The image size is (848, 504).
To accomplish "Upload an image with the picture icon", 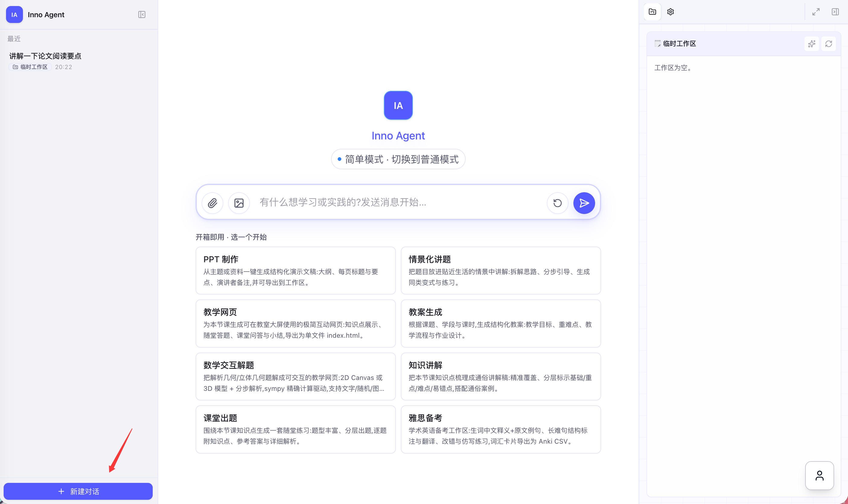I will (239, 203).
